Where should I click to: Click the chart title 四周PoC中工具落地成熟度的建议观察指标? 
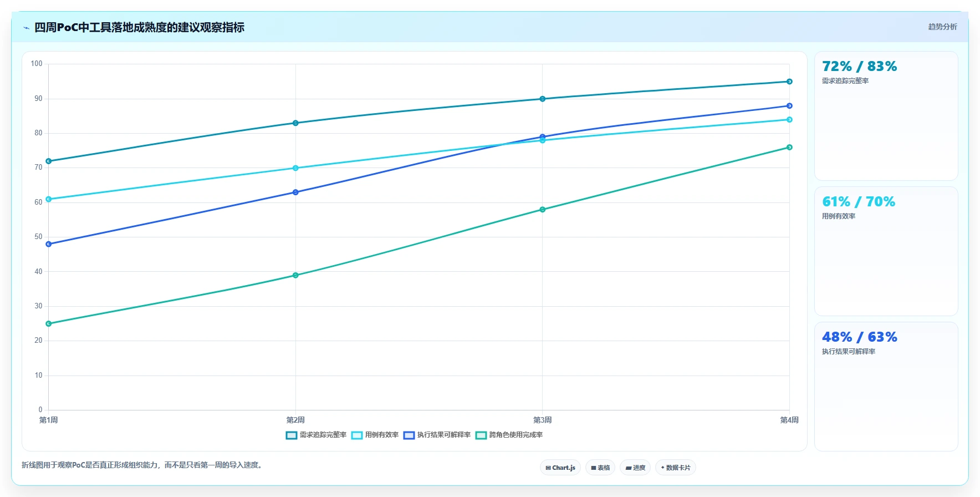click(x=139, y=27)
